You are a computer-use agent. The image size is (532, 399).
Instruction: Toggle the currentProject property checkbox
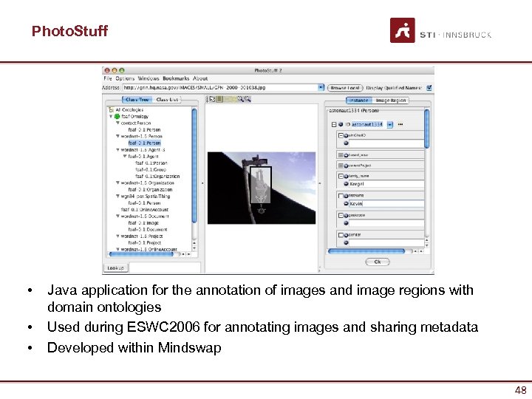341,166
